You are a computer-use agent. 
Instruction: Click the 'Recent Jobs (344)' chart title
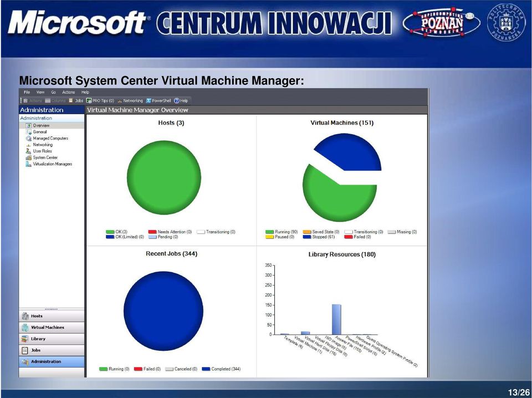tap(171, 254)
